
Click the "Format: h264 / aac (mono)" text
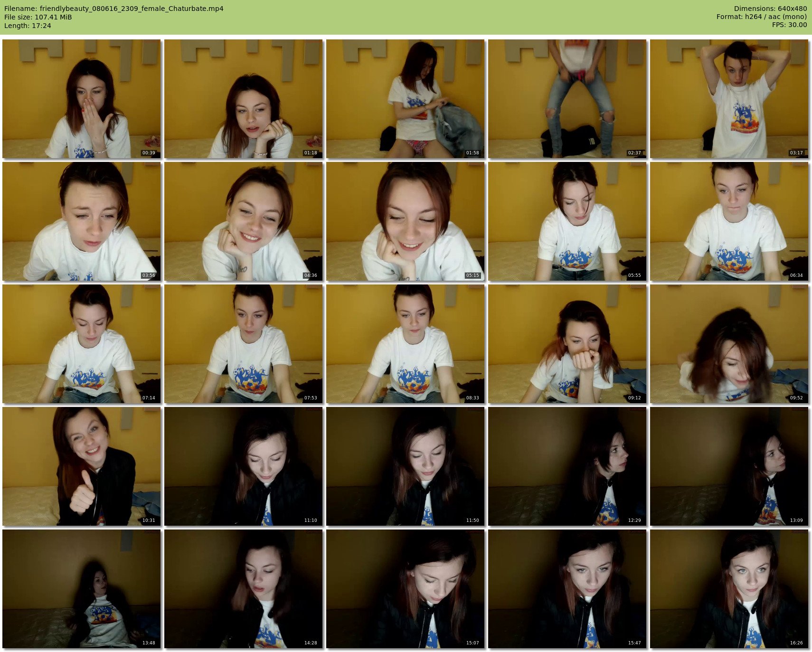click(762, 17)
